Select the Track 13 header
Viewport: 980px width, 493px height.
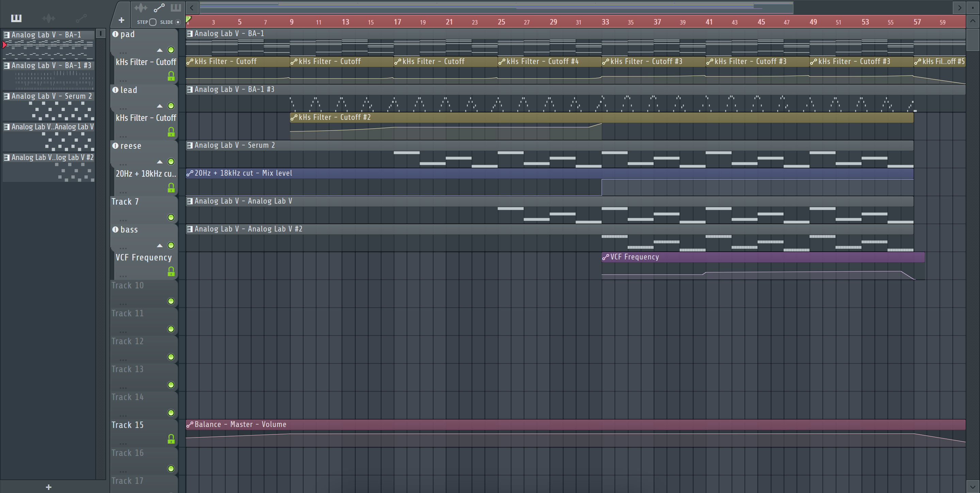(144, 377)
